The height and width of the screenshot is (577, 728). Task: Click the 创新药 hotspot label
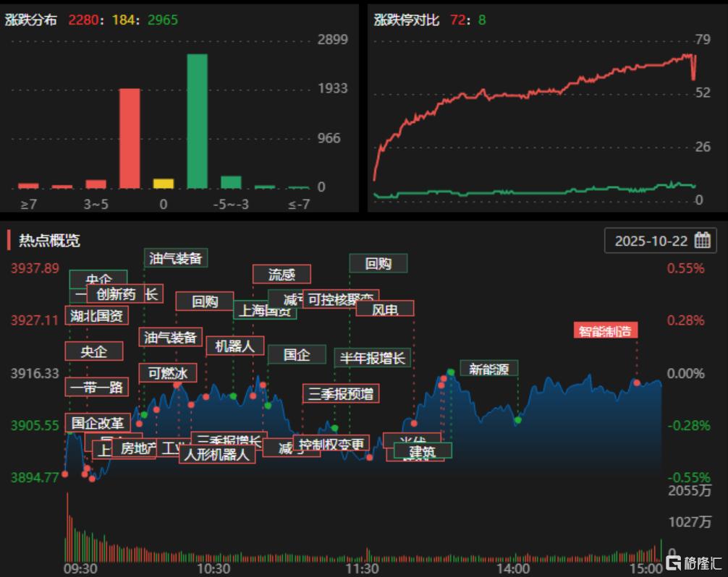click(116, 294)
